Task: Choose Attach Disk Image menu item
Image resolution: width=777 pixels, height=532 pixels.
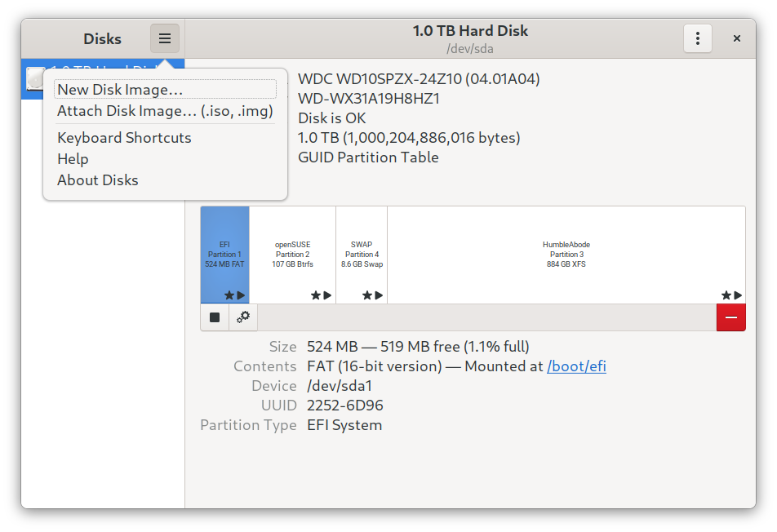Action: pyautogui.click(x=165, y=111)
